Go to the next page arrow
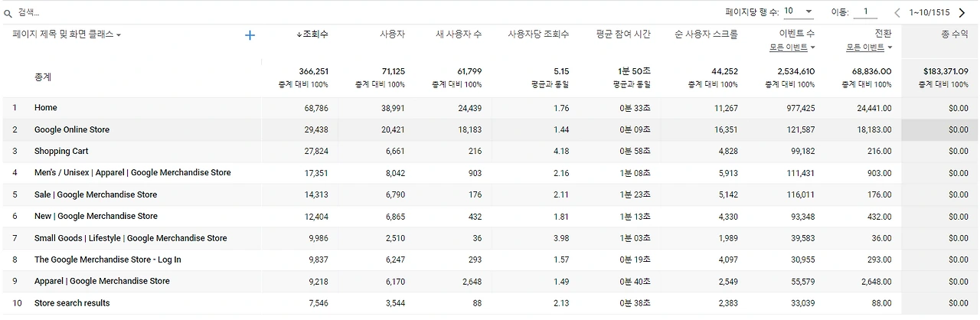The image size is (980, 320). [962, 12]
